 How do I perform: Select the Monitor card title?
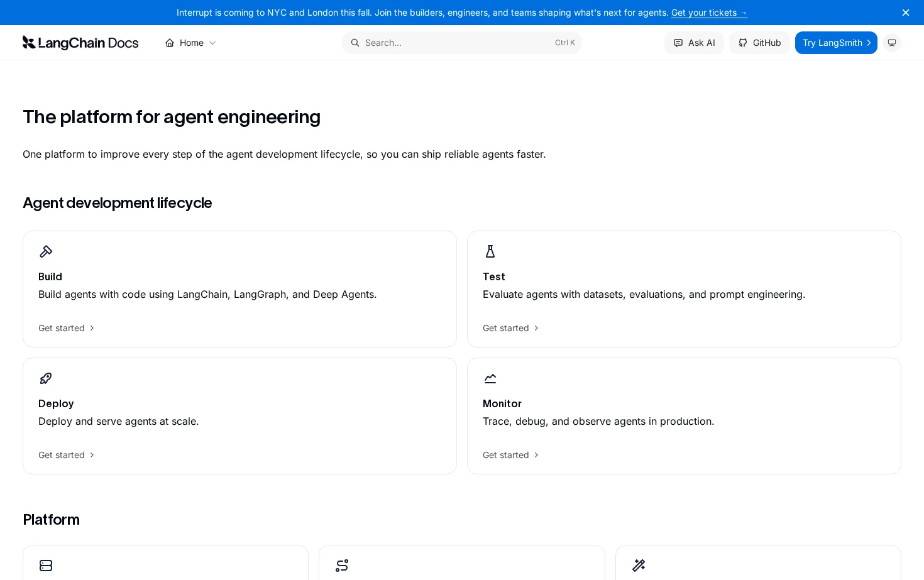pyautogui.click(x=502, y=403)
